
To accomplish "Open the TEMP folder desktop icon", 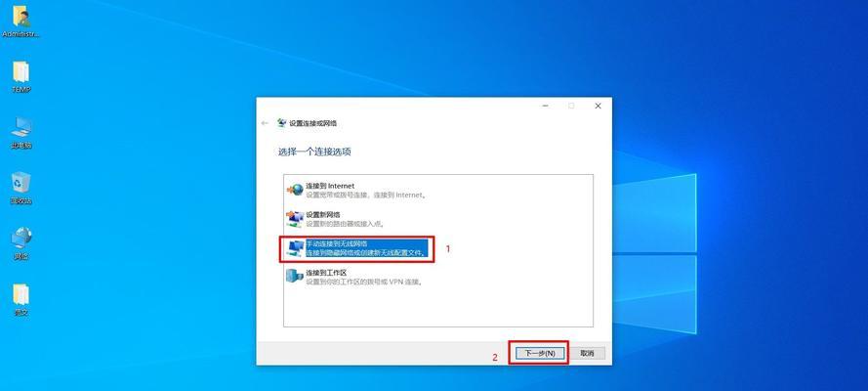I will click(21, 76).
